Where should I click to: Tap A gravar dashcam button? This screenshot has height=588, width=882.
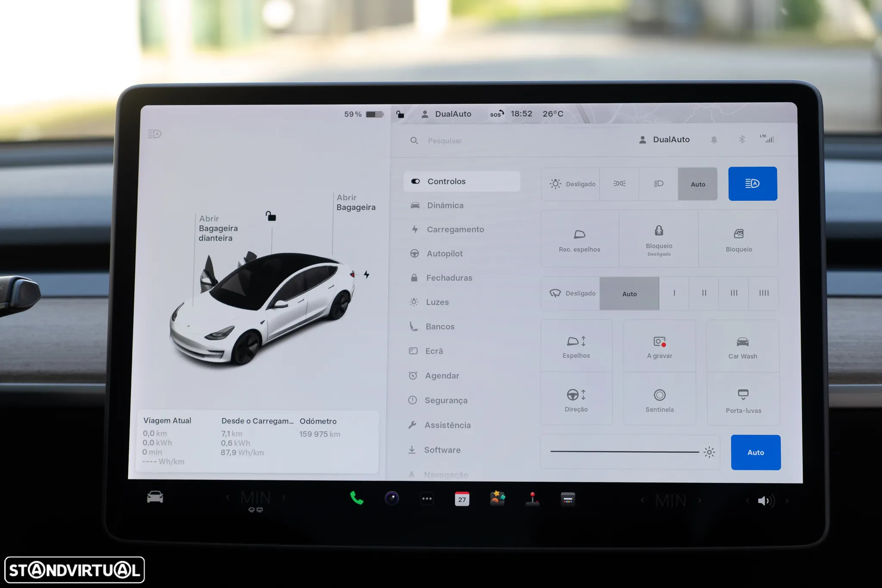[659, 347]
